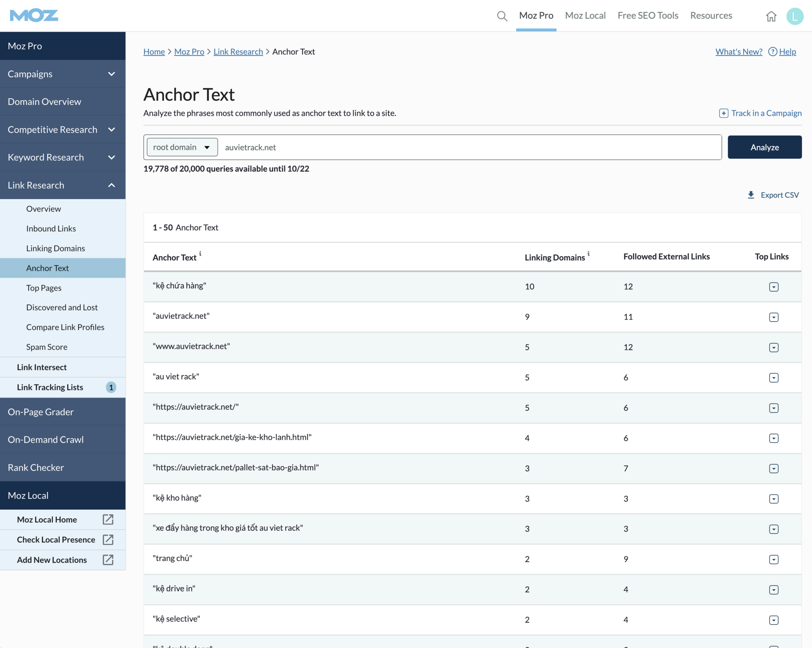Follow the Link Research breadcrumb link
The width and height of the screenshot is (812, 648).
pyautogui.click(x=238, y=52)
